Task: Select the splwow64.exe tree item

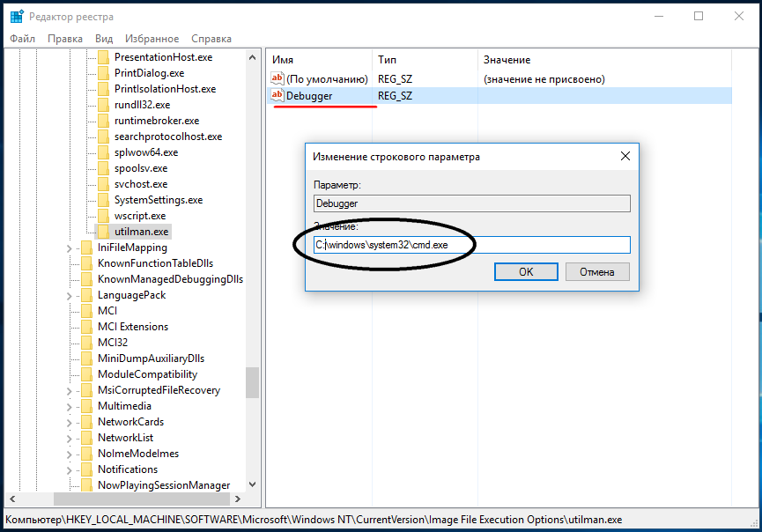Action: tap(146, 152)
